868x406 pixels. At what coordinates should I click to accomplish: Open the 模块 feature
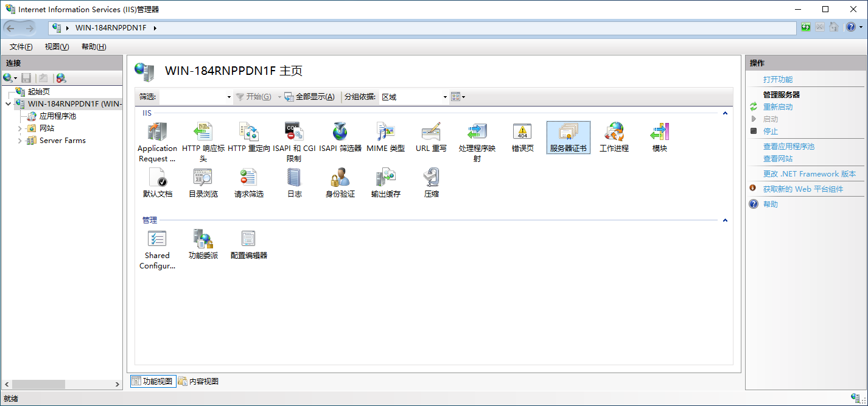click(x=660, y=138)
